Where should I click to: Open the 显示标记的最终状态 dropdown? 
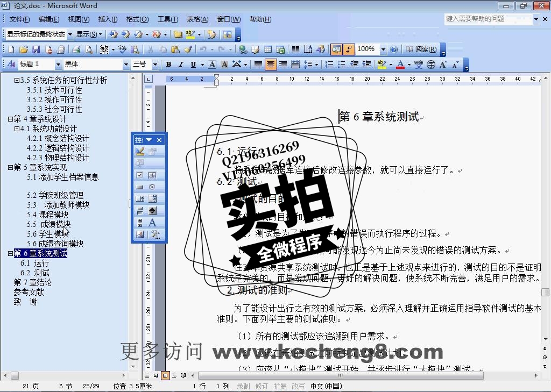(x=70, y=34)
